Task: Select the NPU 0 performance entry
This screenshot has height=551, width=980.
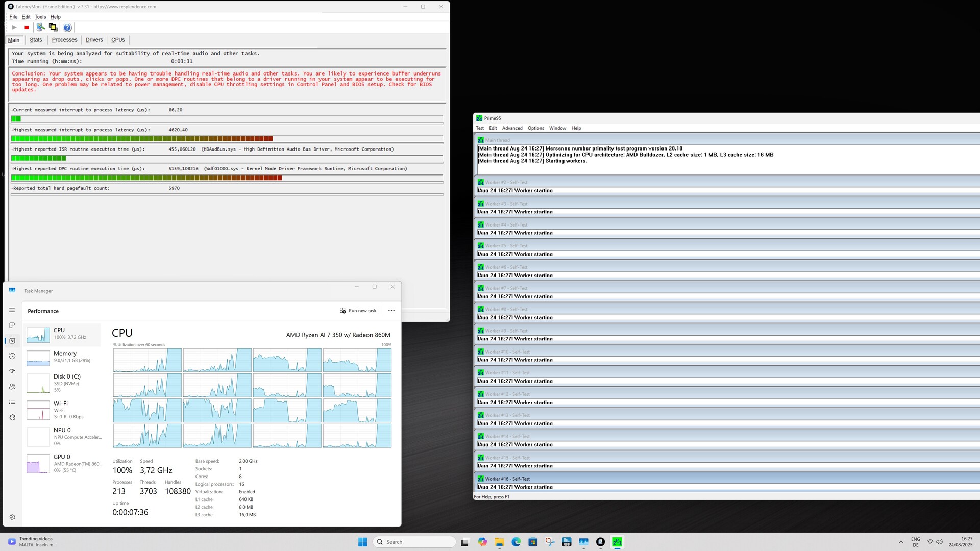Action: point(62,437)
